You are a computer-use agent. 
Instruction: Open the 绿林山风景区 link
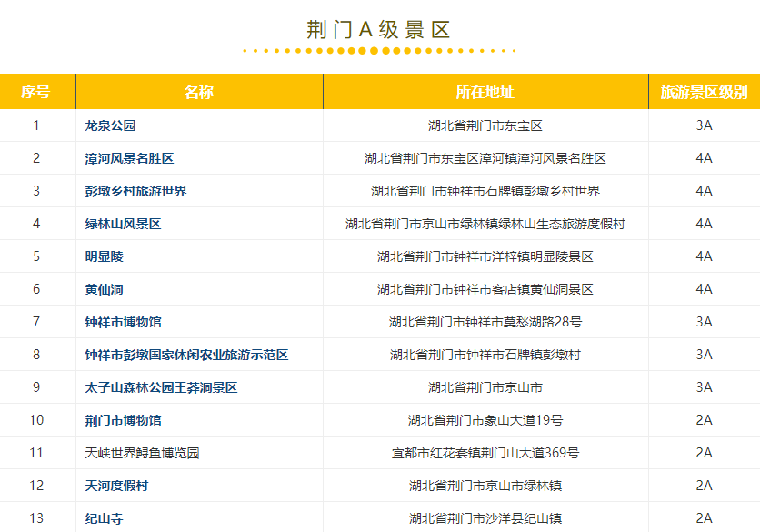[x=123, y=224]
